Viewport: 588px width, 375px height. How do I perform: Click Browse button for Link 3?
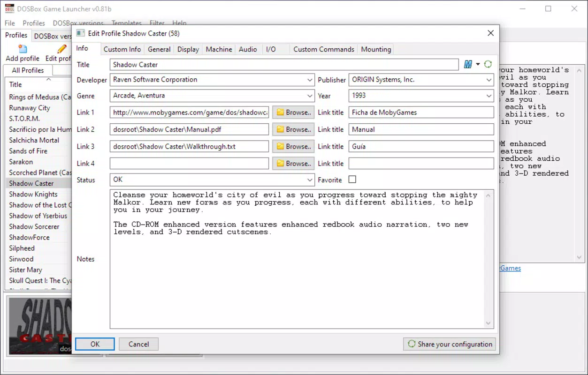tap(293, 146)
